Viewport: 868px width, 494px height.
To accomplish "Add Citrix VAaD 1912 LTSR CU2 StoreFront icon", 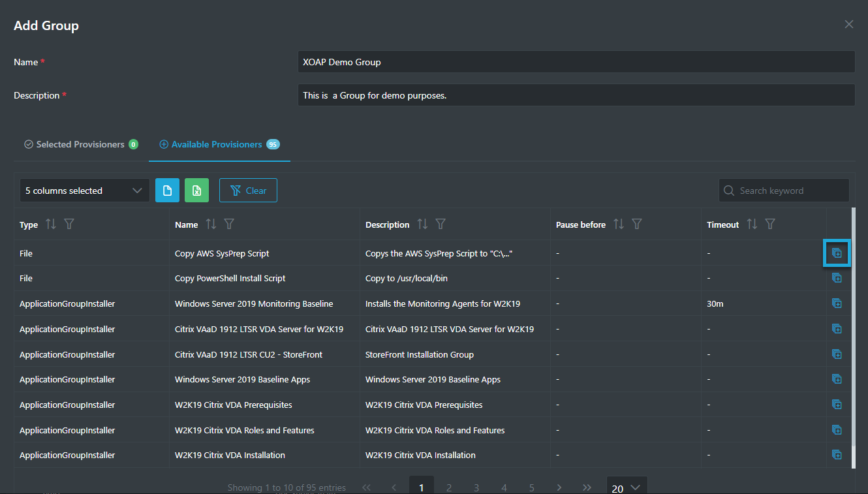I will 837,354.
